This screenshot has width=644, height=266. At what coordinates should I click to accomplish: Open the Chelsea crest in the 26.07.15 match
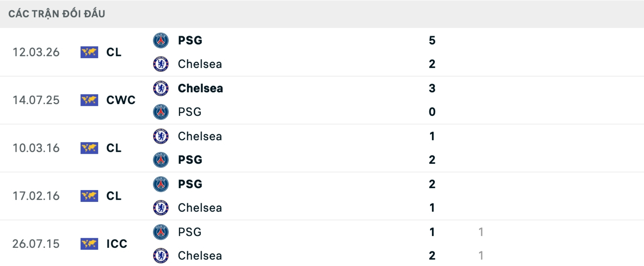(x=161, y=256)
